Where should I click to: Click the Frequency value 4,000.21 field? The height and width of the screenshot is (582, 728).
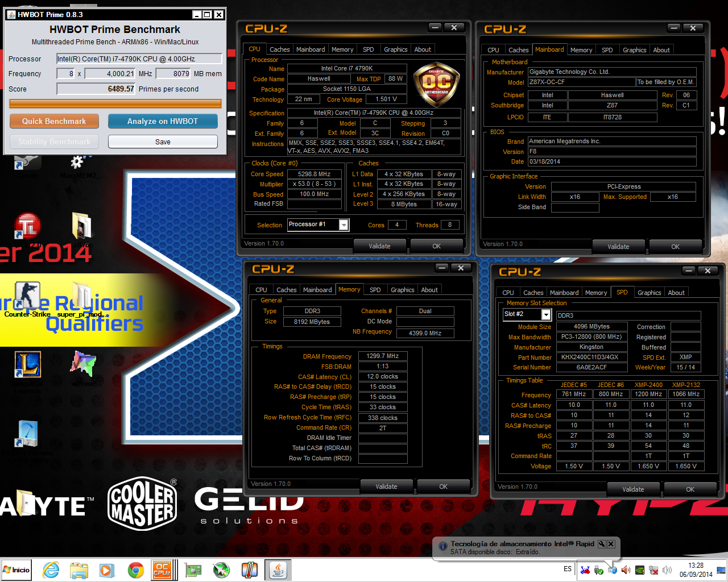pyautogui.click(x=110, y=73)
